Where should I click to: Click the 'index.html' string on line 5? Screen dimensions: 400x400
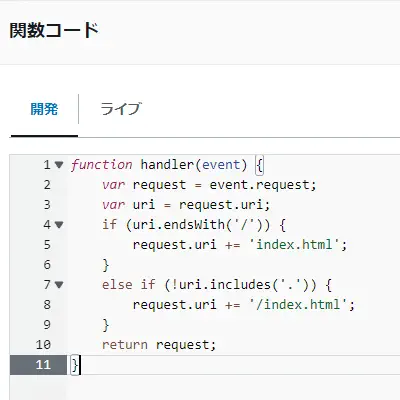[294, 245]
